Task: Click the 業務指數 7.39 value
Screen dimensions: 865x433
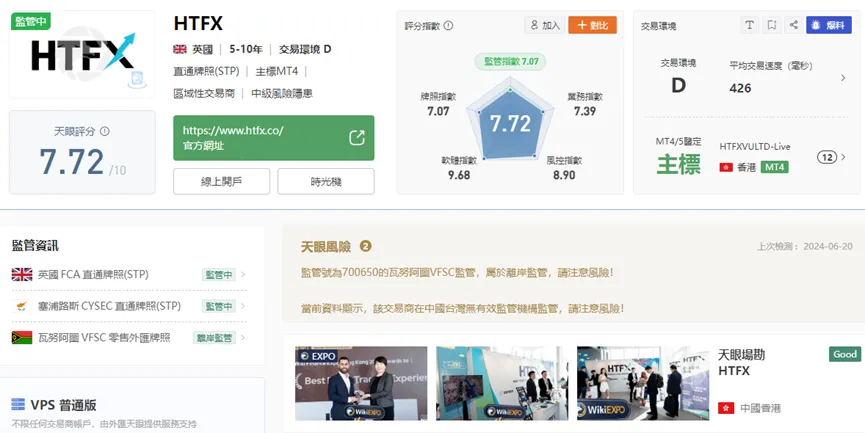Action: 585,111
